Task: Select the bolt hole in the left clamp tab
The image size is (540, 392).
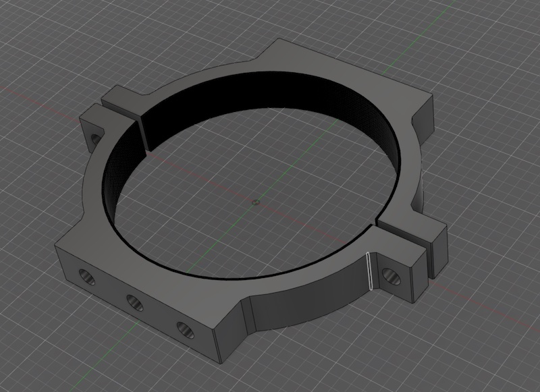Action: click(x=96, y=139)
